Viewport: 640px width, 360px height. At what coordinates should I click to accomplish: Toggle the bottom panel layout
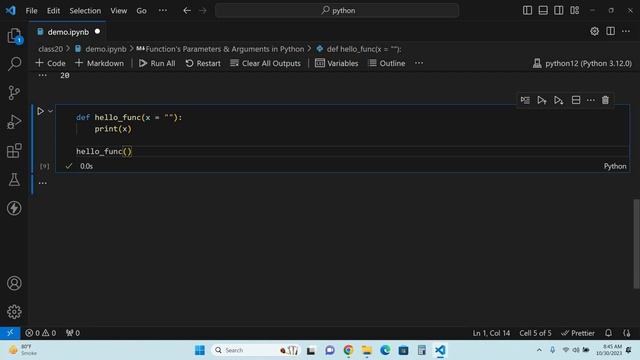tap(543, 11)
